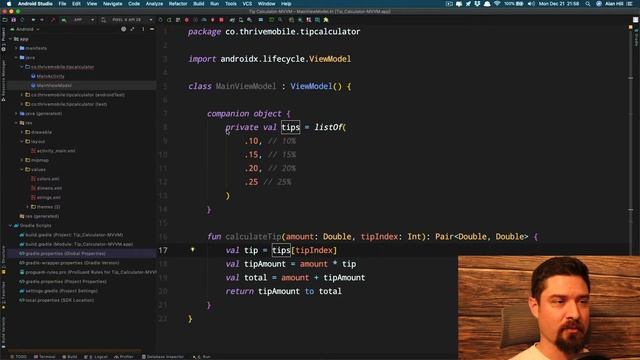The height and width of the screenshot is (360, 640).
Task: Collapse the values folder
Action: (x=22, y=169)
